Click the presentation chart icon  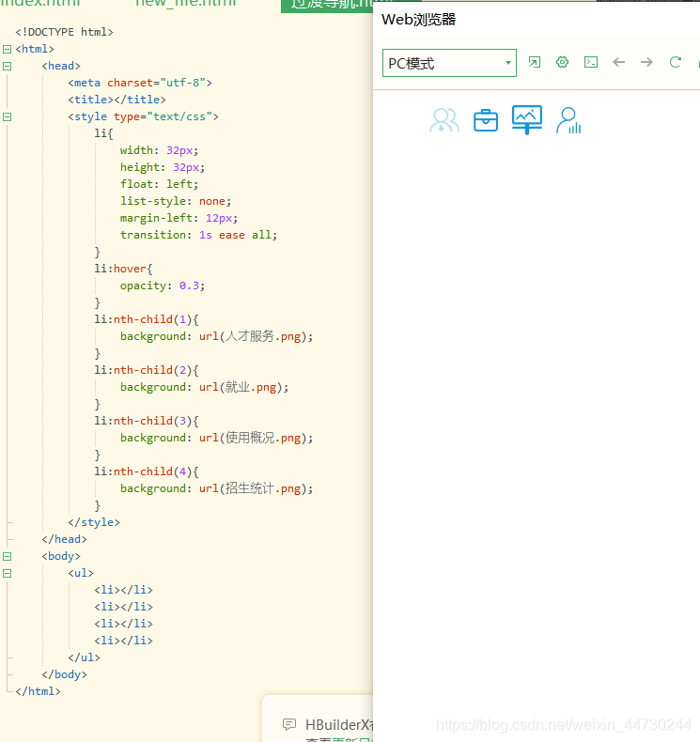(527, 119)
